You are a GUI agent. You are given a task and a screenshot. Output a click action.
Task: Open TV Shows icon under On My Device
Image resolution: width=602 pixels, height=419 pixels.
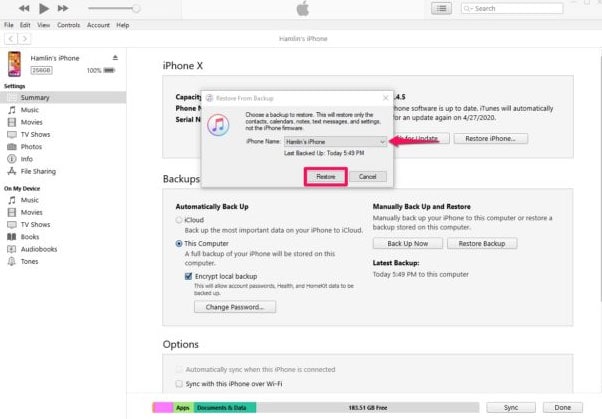click(x=12, y=224)
